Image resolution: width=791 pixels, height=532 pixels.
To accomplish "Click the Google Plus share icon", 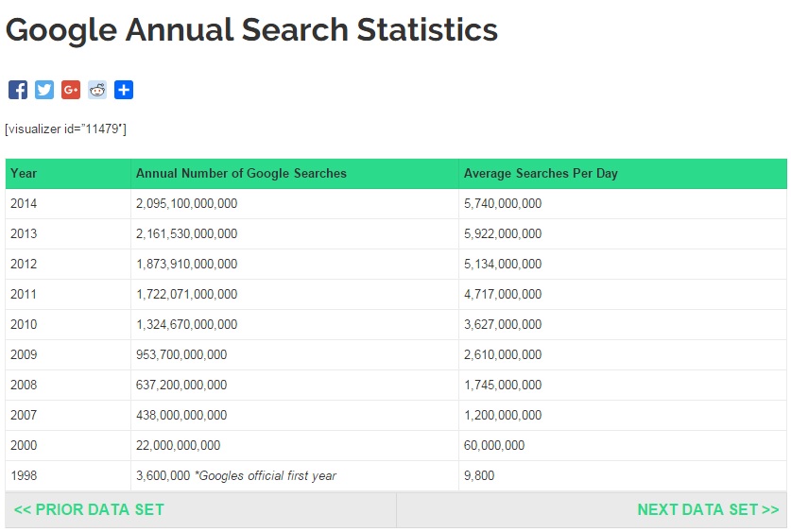I will [71, 90].
